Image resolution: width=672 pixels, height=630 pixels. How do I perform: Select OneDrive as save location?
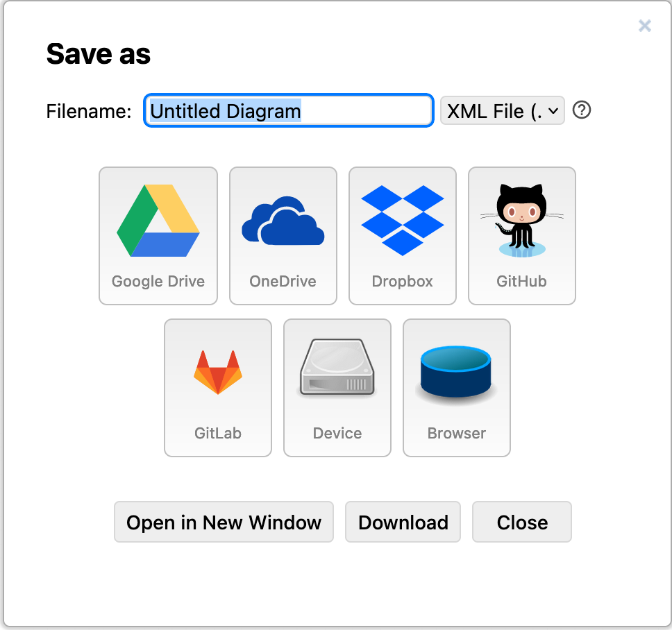click(x=283, y=236)
